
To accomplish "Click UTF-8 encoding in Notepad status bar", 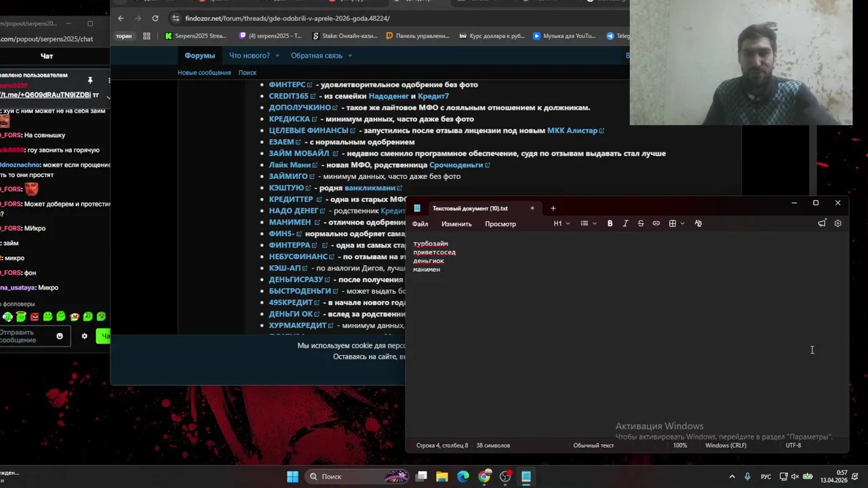I will (793, 445).
